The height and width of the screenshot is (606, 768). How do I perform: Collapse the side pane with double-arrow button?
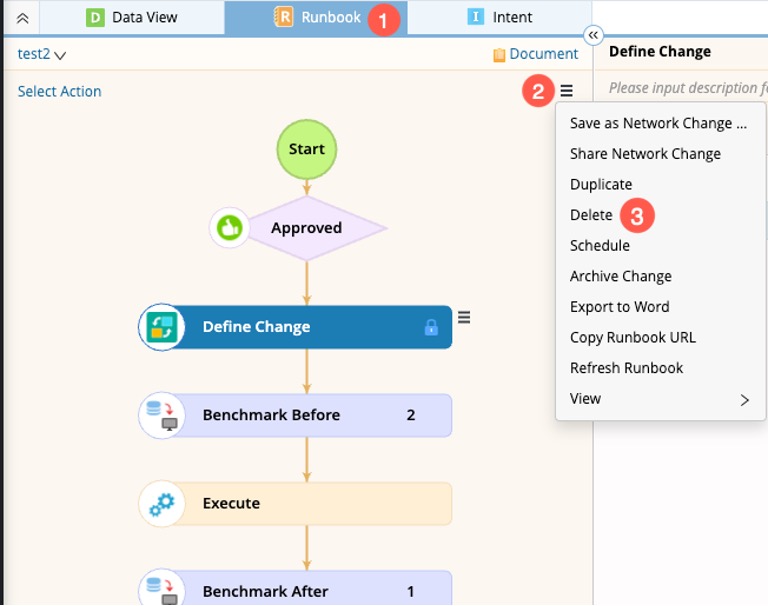click(x=593, y=35)
